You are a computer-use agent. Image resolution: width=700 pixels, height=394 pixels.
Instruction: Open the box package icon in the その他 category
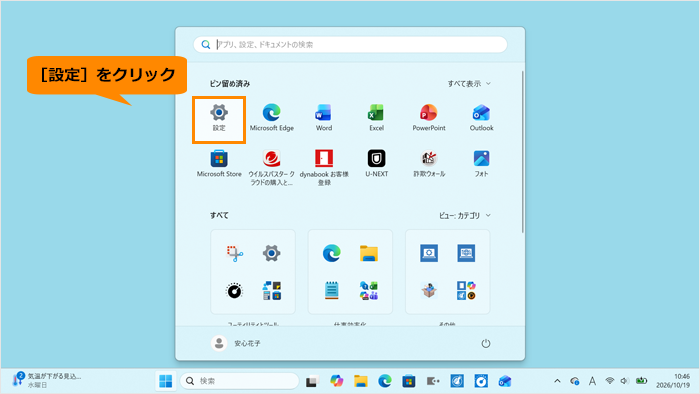[429, 290]
